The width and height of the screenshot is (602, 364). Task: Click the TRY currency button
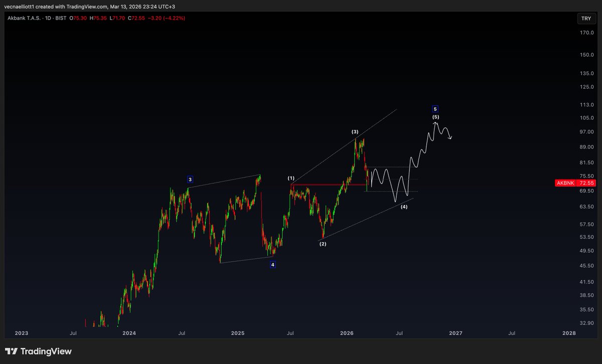tap(586, 18)
